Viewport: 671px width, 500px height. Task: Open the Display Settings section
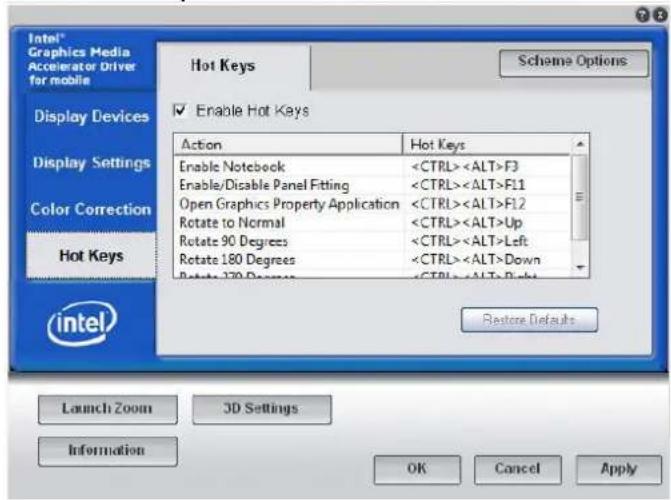click(x=91, y=163)
